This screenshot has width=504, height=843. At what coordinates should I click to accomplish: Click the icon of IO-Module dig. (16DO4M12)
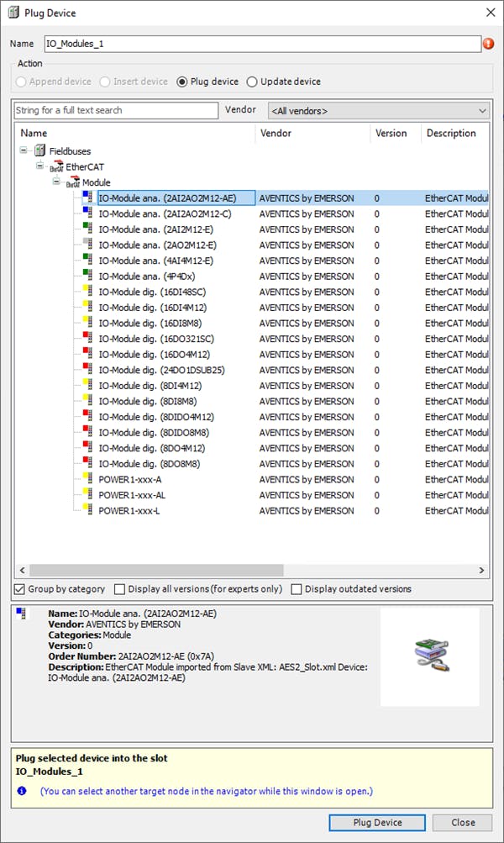[x=87, y=353]
